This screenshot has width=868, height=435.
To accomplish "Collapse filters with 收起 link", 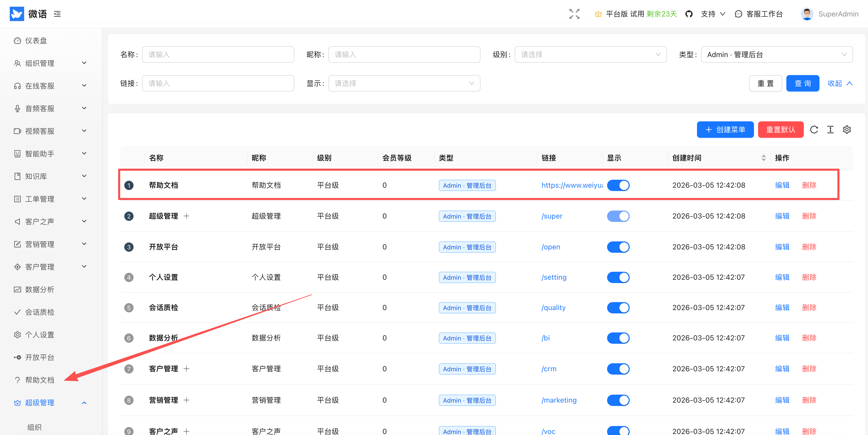I will coord(840,83).
